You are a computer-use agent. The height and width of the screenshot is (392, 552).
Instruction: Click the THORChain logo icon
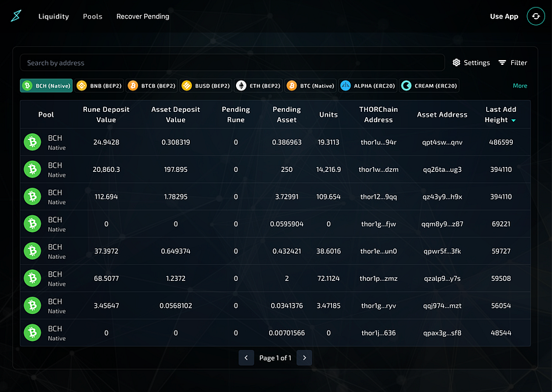tap(16, 16)
